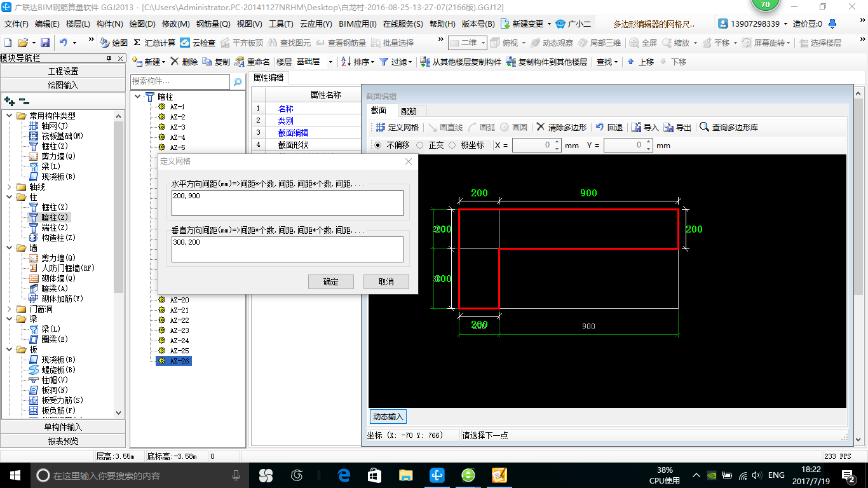868x488 pixels.
Task: Open 文件(F) menu
Action: [17, 24]
